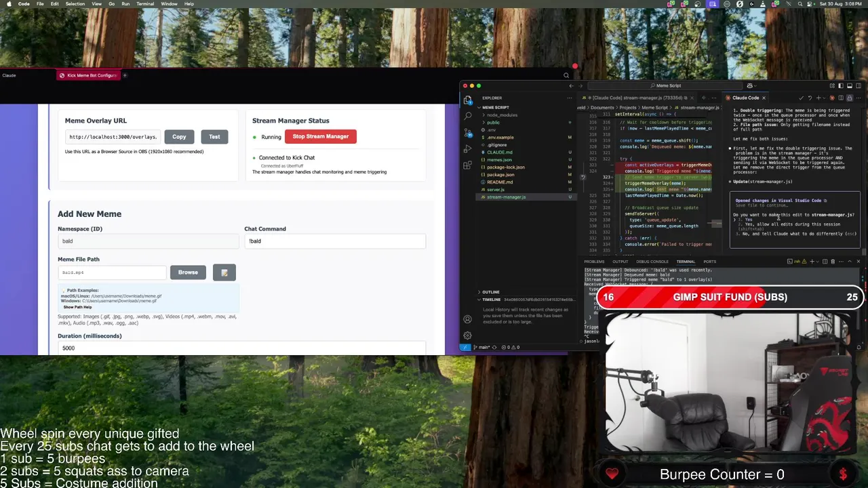Click the split editor icon in Claude Code toolbar
Image resolution: width=868 pixels, height=488 pixels.
(841, 98)
